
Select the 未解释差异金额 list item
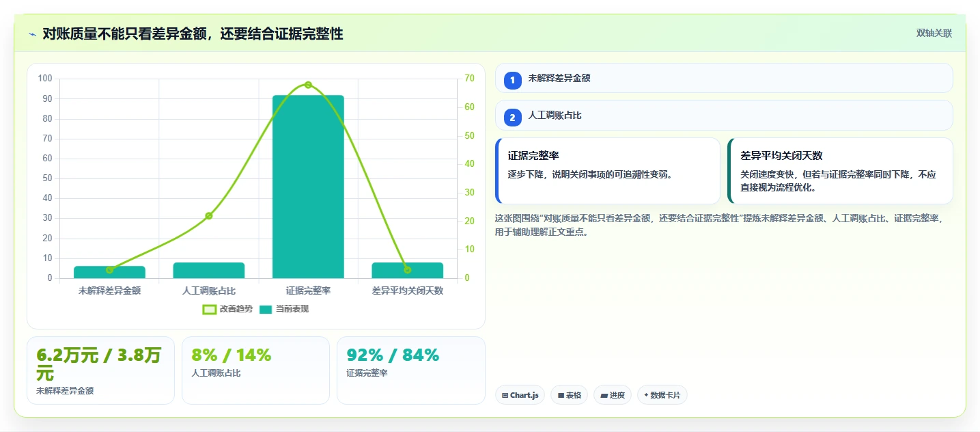[x=724, y=78]
